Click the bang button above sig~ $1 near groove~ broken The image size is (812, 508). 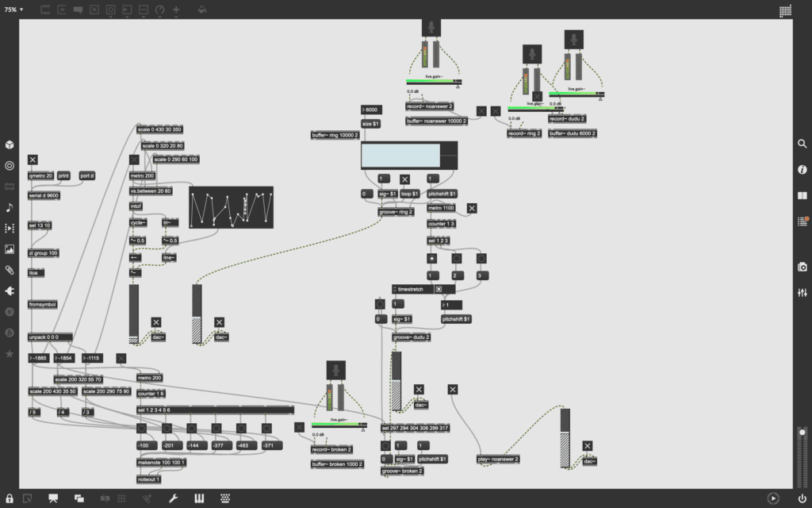[385, 446]
